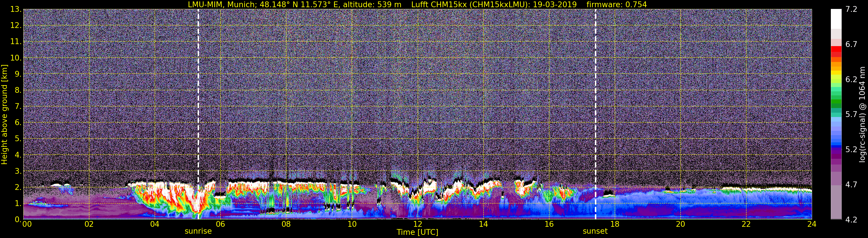The width and height of the screenshot is (868, 238).
Task: Click the '06' time axis tick label
Action: click(x=220, y=224)
